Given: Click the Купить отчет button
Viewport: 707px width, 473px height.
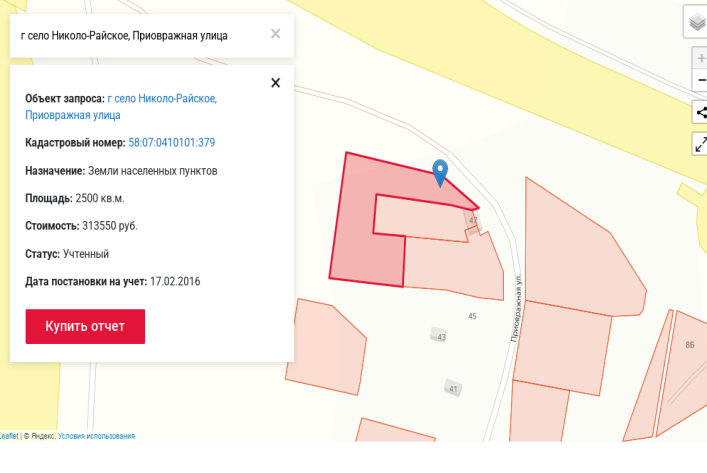Looking at the screenshot, I should 85,326.
